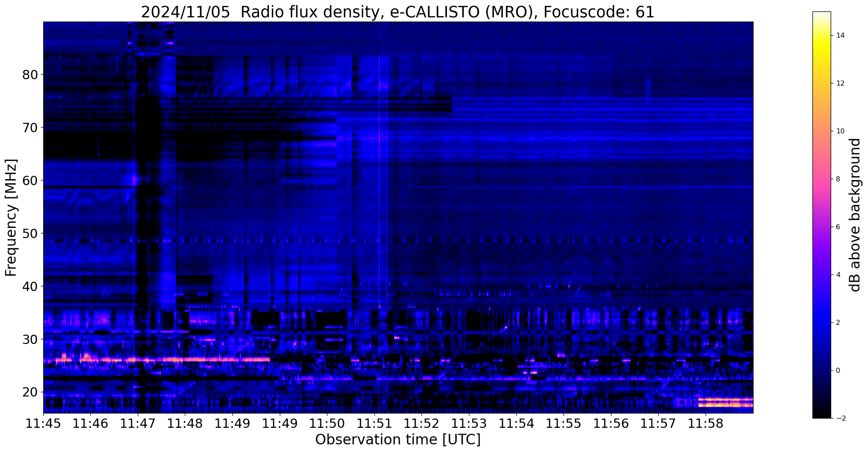Viewport: 868px width, 452px height.
Task: Click the 'Observation time [UTC]' x-axis label
Action: [x=398, y=440]
